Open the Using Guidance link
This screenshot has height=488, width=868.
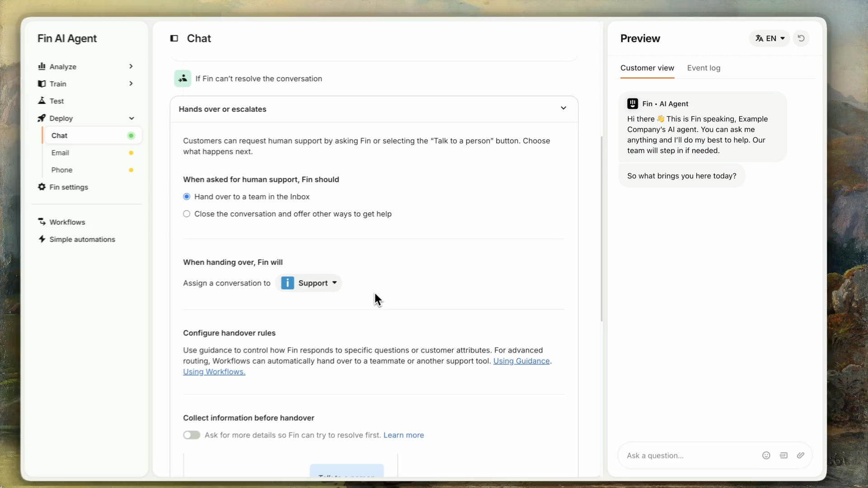tap(521, 361)
